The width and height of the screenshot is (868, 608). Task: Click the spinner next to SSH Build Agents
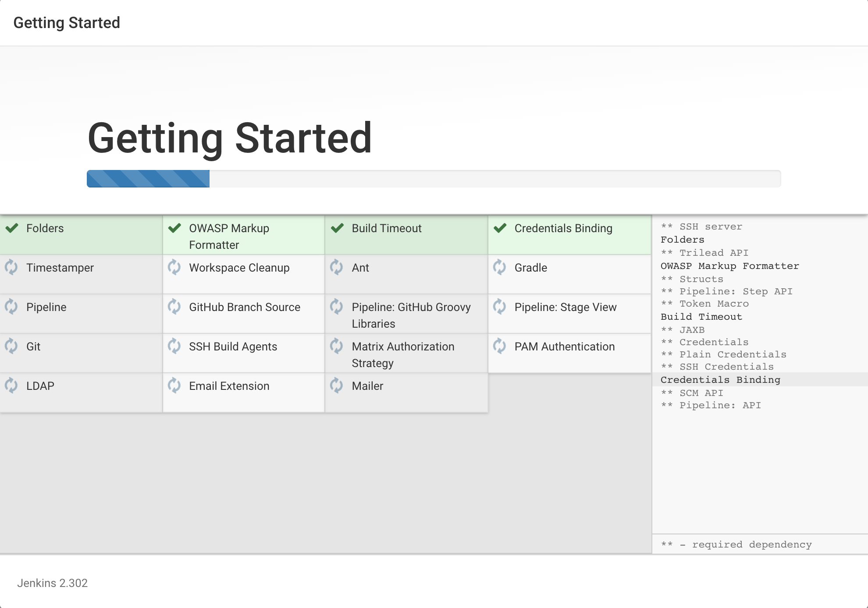click(174, 346)
